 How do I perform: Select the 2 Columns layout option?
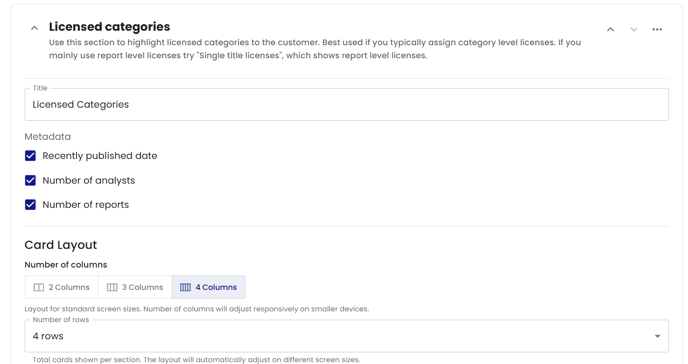[x=61, y=287]
